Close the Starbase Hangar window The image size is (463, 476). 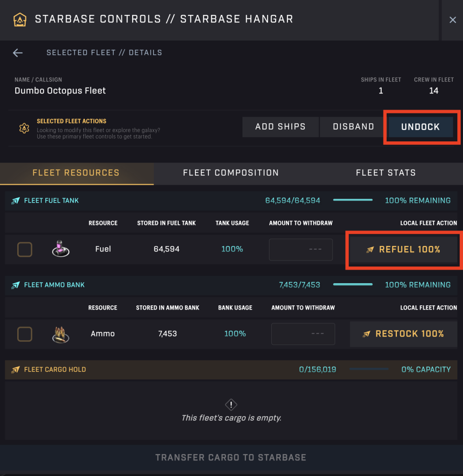(452, 20)
